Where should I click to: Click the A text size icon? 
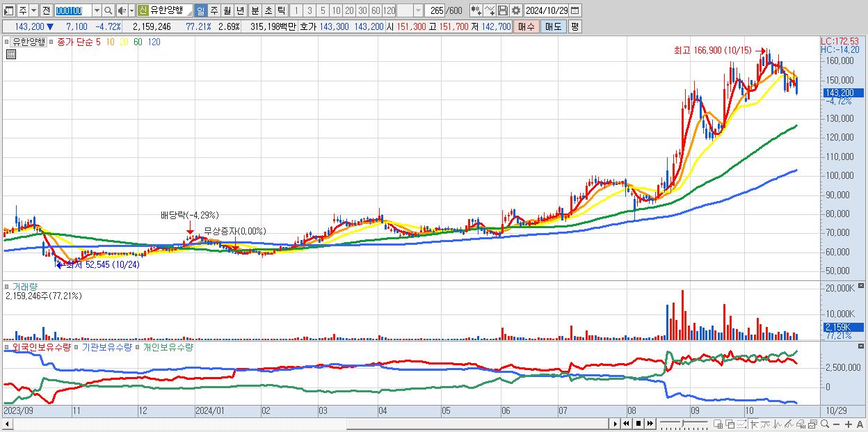coord(860,424)
